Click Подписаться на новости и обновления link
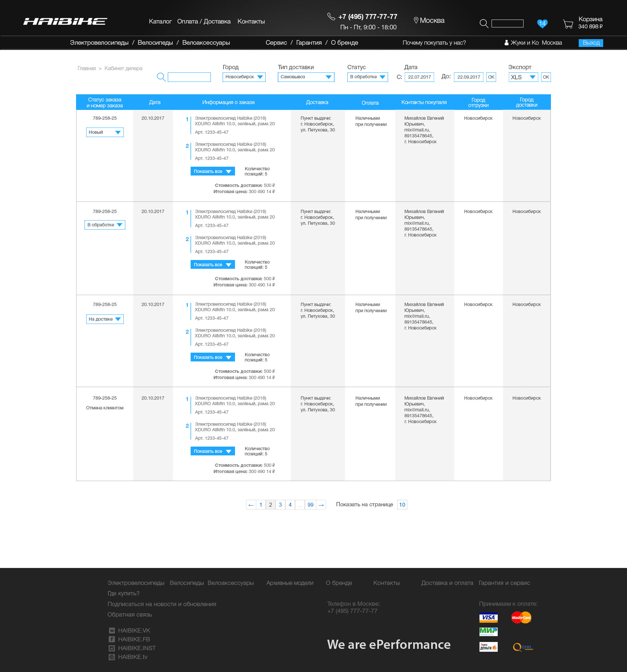The height and width of the screenshot is (672, 627). 162,604
